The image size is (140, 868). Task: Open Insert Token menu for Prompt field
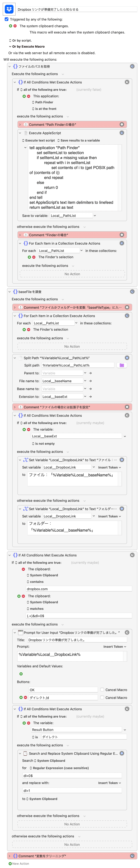pos(115,647)
